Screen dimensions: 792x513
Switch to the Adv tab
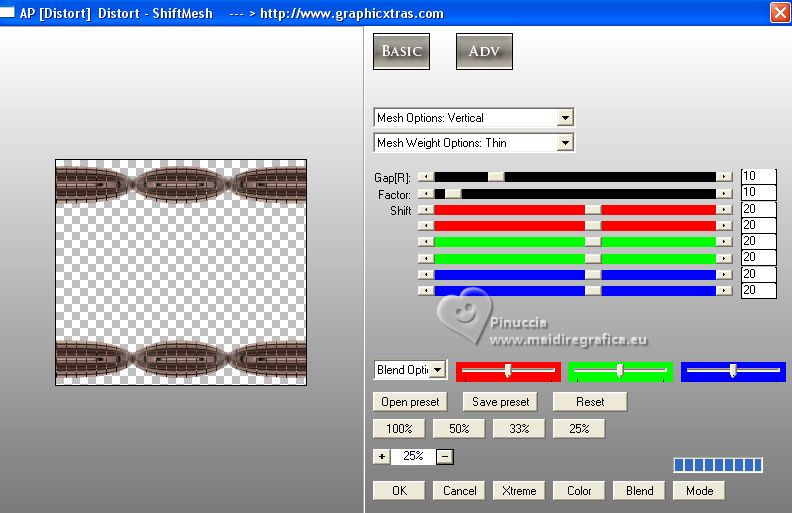pos(484,52)
